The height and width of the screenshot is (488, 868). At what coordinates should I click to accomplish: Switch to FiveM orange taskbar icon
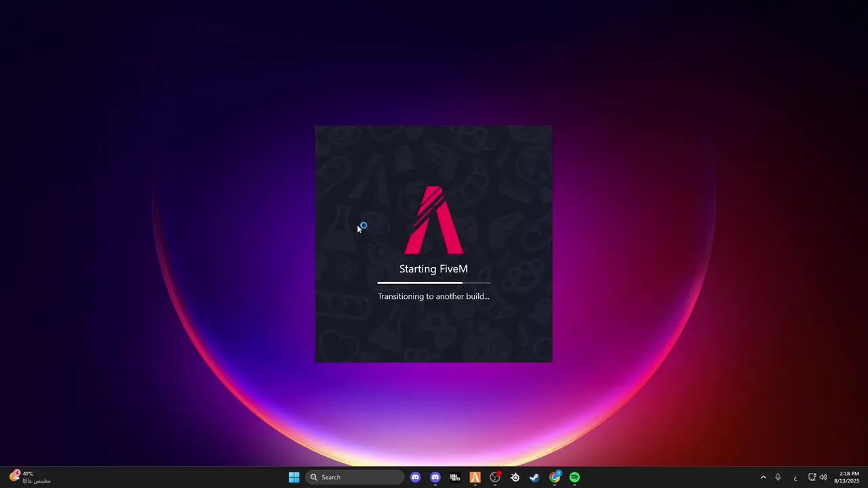[475, 477]
